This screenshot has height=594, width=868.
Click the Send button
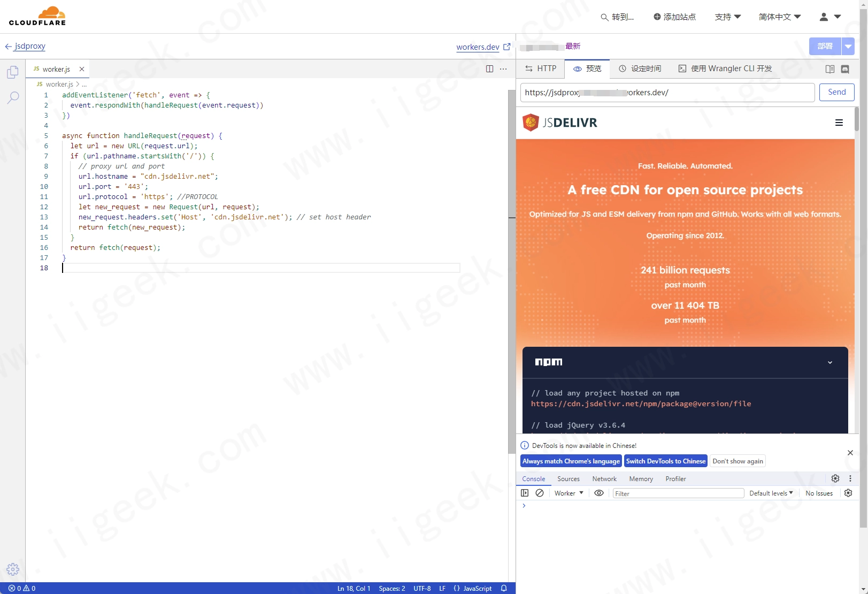point(837,92)
